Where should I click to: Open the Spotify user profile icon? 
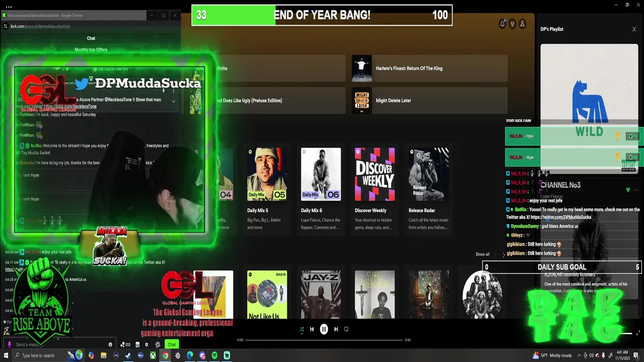(x=522, y=24)
